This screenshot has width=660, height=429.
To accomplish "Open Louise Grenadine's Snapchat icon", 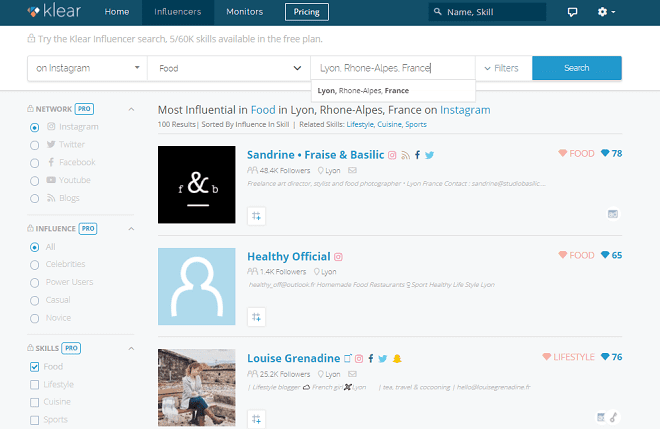I will (397, 359).
